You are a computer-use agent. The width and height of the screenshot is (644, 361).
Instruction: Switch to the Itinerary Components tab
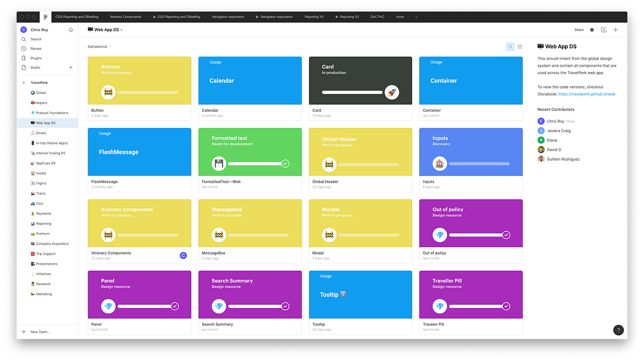[126, 17]
